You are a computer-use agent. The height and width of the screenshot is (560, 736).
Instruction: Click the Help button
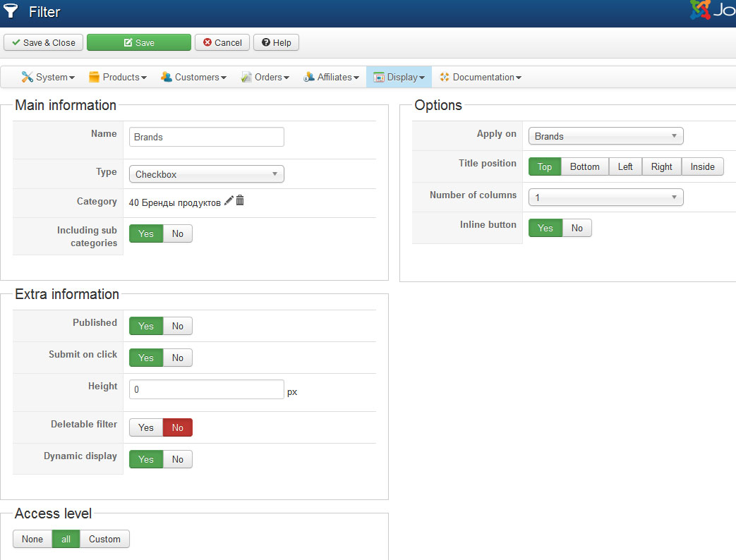click(276, 43)
